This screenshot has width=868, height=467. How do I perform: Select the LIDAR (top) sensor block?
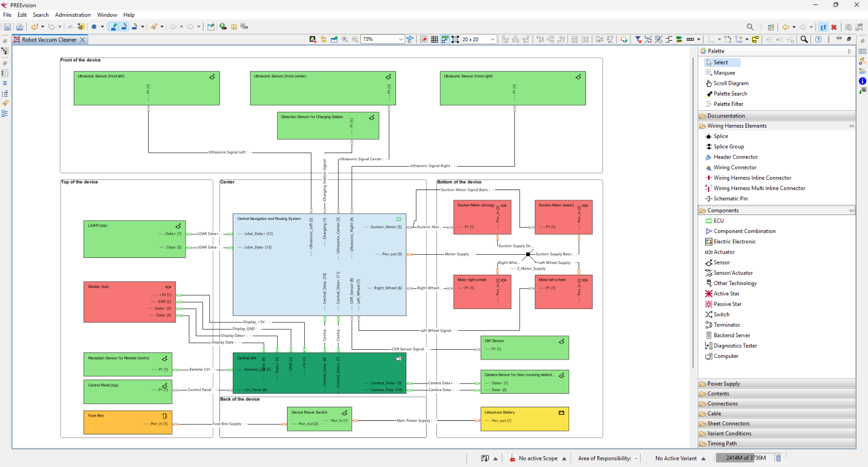(135, 239)
